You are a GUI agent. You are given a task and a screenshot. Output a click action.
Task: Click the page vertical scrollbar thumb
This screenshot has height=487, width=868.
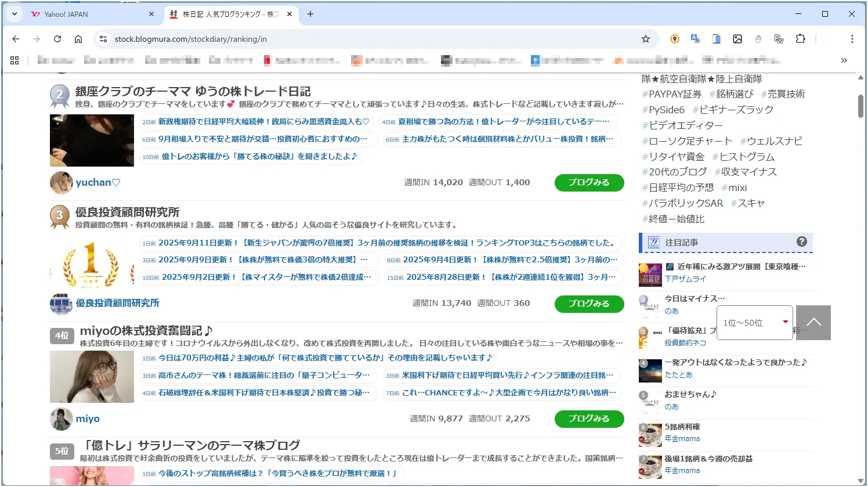click(x=860, y=106)
